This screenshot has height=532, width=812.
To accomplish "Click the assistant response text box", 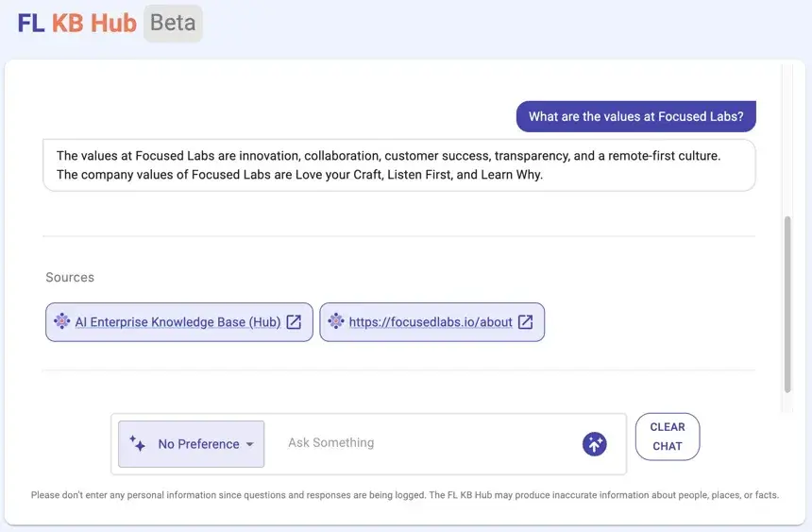I will (398, 165).
